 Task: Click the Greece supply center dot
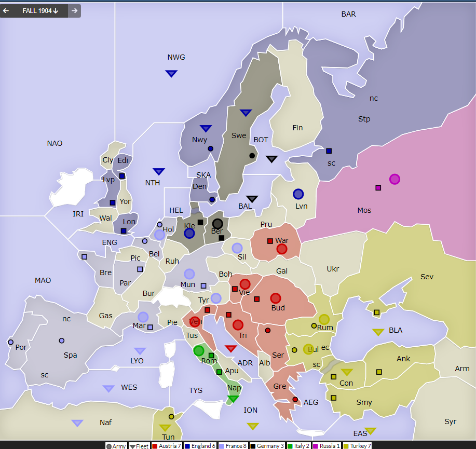[295, 399]
